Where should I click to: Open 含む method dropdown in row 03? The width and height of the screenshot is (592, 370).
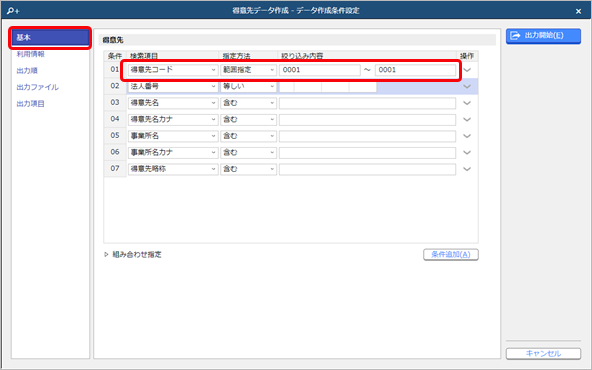(248, 103)
